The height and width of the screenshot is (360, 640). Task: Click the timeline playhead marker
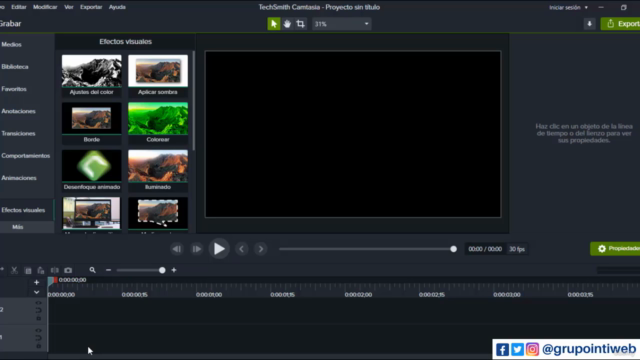51,281
